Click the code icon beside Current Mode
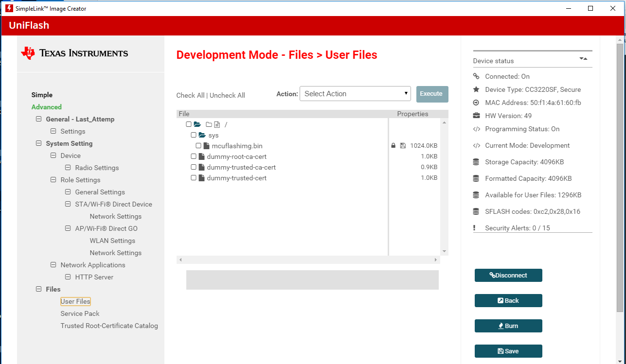This screenshot has height=364, width=626. click(x=477, y=145)
